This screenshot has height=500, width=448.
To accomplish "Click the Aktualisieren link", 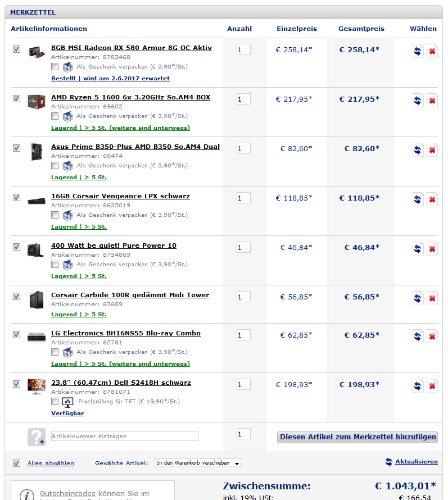I will [416, 461].
